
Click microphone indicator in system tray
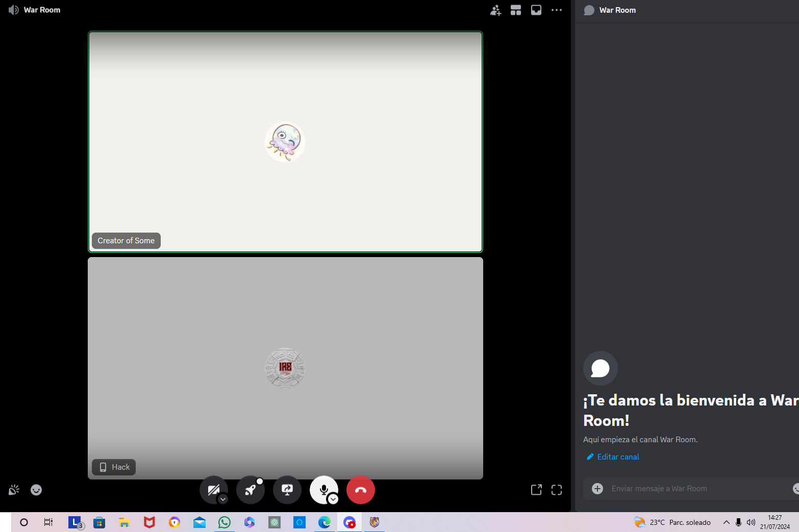738,522
